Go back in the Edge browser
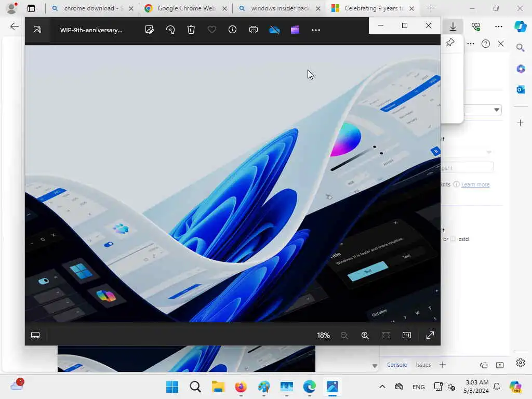The width and height of the screenshot is (532, 399). click(x=14, y=26)
